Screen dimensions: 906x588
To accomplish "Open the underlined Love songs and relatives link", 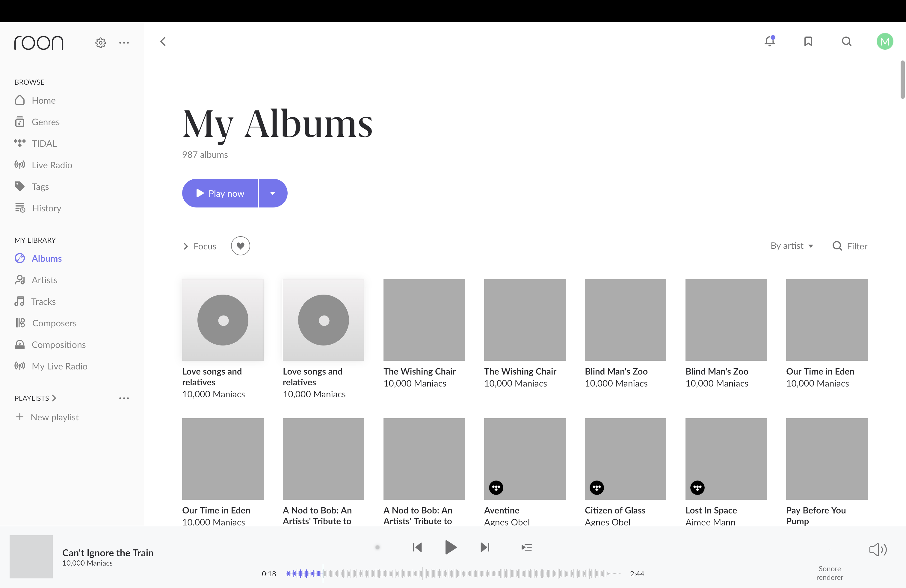I will (x=312, y=377).
